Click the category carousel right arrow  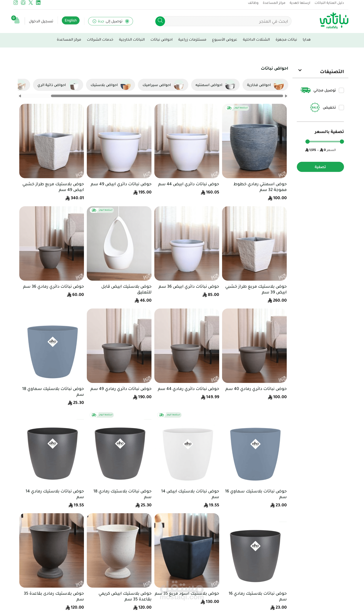click(286, 96)
